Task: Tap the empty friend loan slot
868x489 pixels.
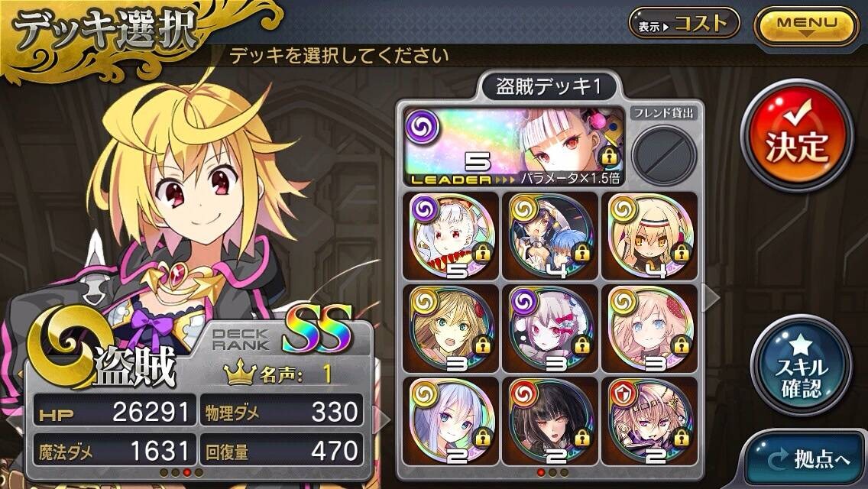Action: [x=664, y=154]
